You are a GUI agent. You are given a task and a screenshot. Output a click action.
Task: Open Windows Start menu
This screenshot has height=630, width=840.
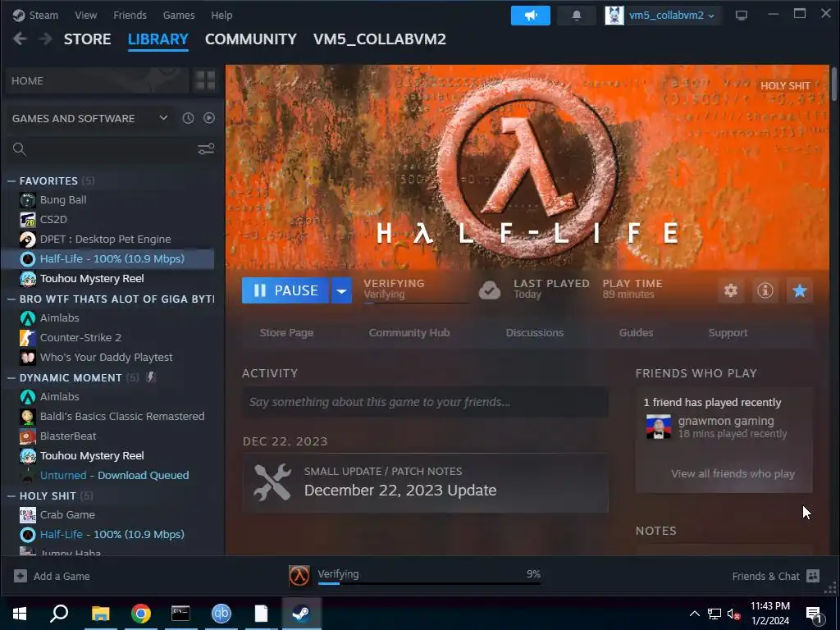click(20, 614)
